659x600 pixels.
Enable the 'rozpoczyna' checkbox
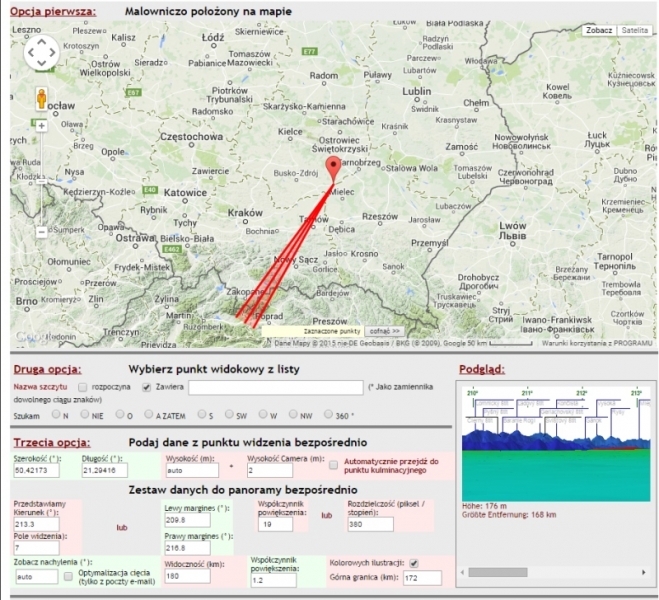[x=83, y=386]
